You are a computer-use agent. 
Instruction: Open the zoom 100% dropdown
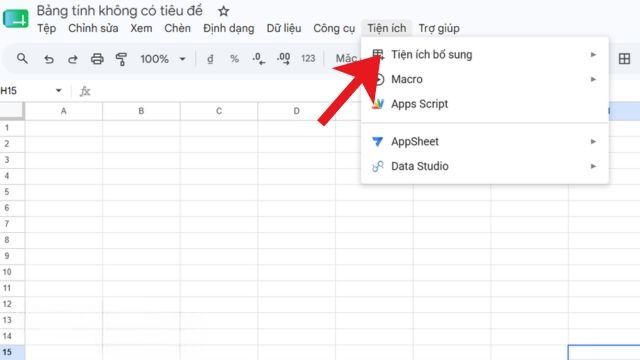(x=162, y=59)
